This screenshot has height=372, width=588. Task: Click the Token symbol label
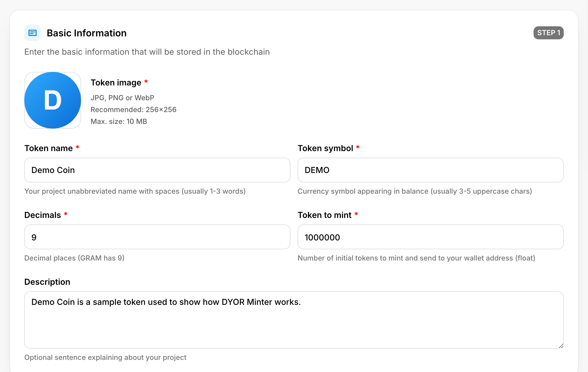[325, 148]
